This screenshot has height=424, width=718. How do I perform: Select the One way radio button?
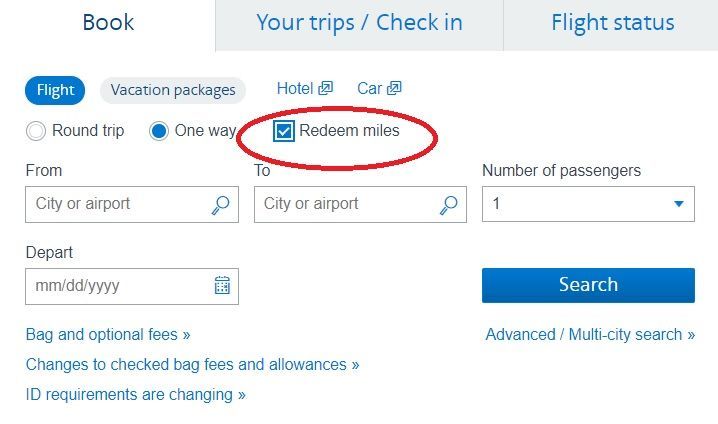[x=158, y=131]
